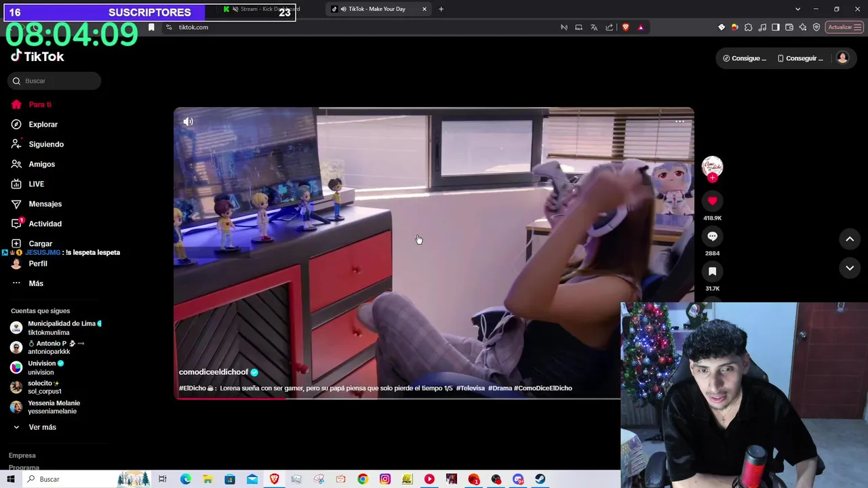868x488 pixels.
Task: Open Brave Rewards triangle icon
Action: (x=641, y=27)
